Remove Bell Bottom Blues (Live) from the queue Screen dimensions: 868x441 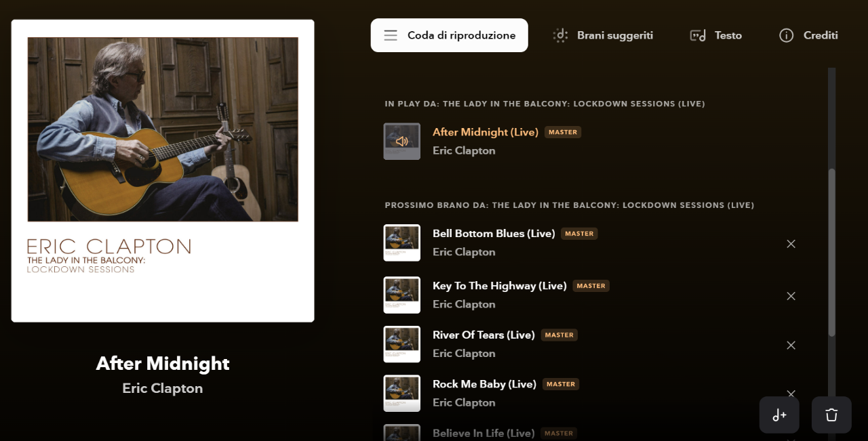[791, 244]
